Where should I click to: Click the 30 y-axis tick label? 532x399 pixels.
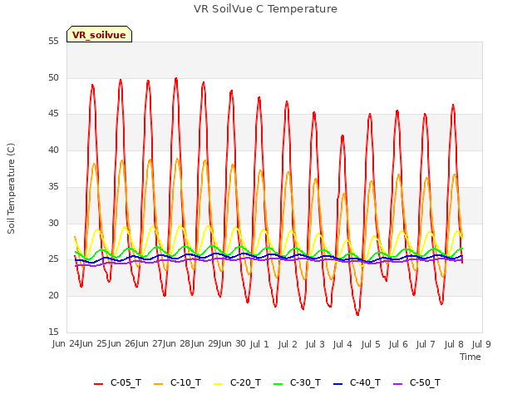[x=53, y=224]
